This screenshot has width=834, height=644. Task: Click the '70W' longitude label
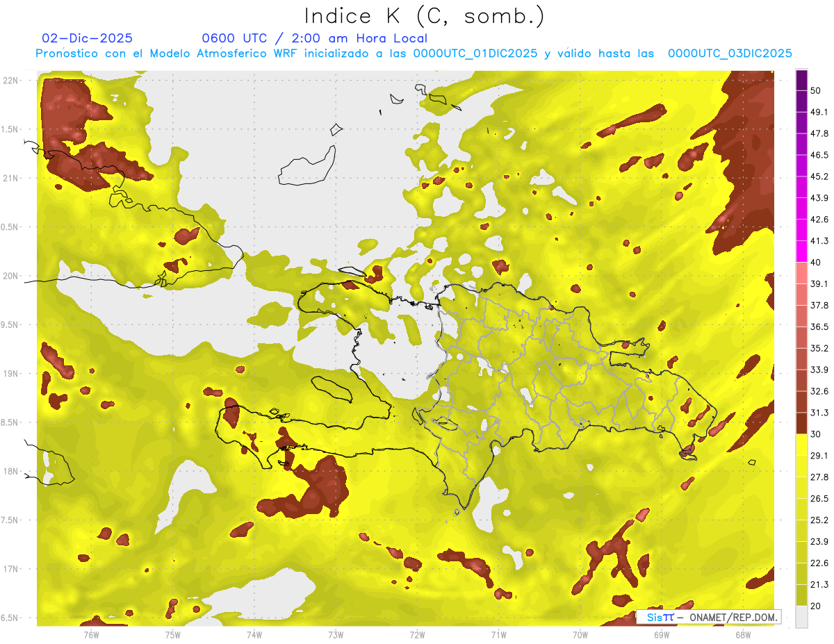click(x=580, y=634)
